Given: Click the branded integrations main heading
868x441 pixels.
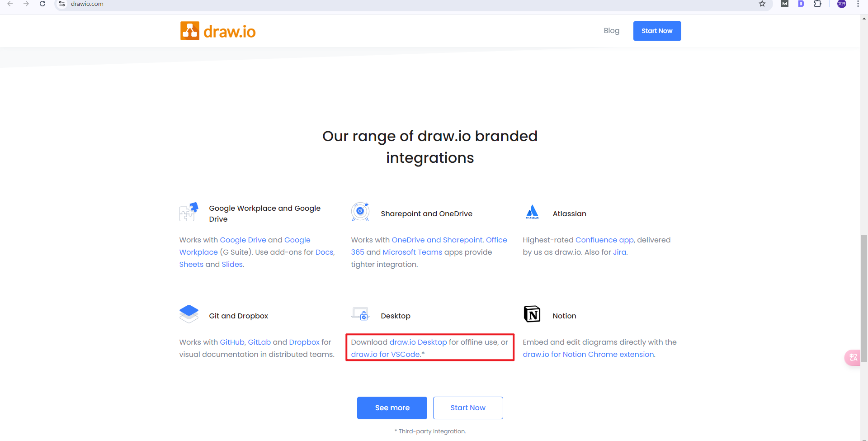Looking at the screenshot, I should point(430,147).
